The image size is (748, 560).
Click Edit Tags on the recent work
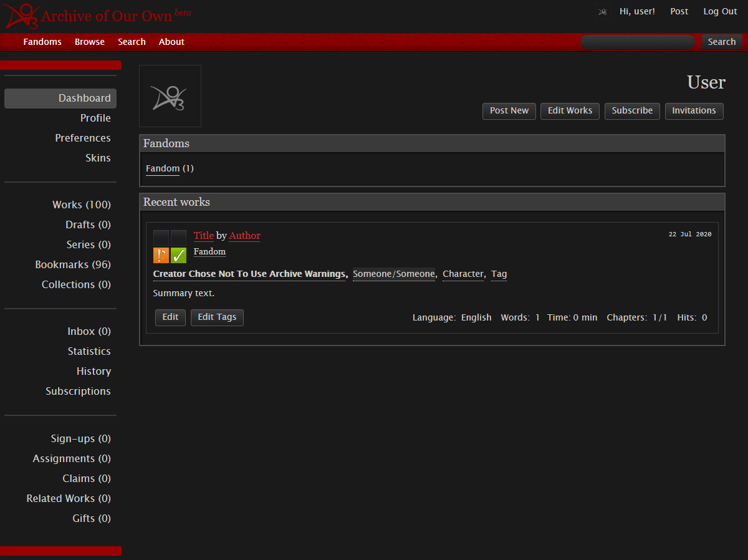pyautogui.click(x=217, y=317)
